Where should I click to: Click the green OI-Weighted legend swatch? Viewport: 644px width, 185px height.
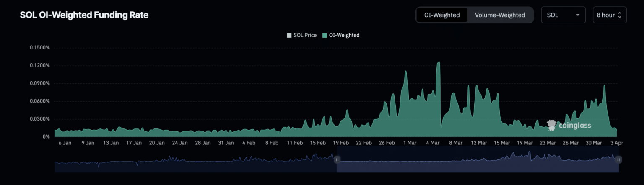[325, 35]
